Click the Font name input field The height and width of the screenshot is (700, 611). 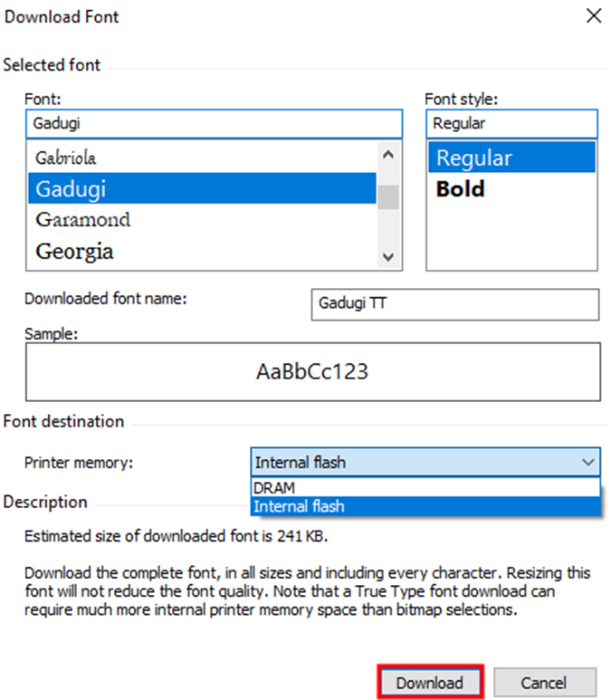(x=213, y=123)
